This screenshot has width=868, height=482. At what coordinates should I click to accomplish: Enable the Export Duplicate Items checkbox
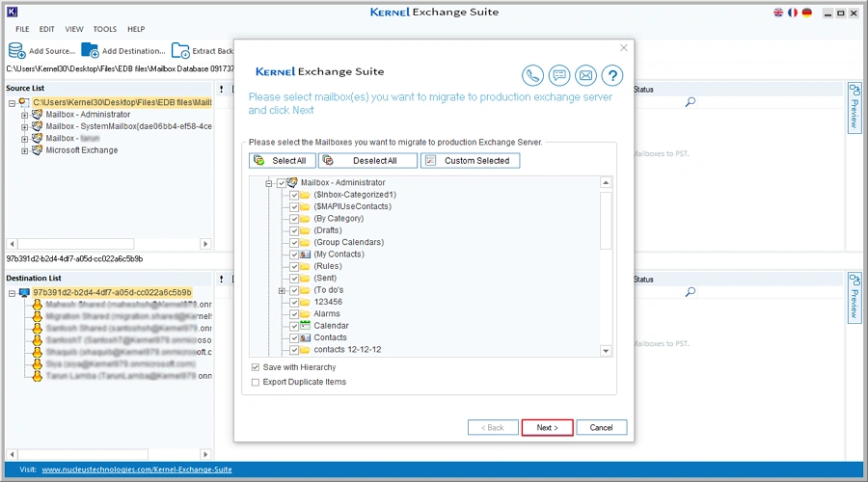click(x=255, y=383)
